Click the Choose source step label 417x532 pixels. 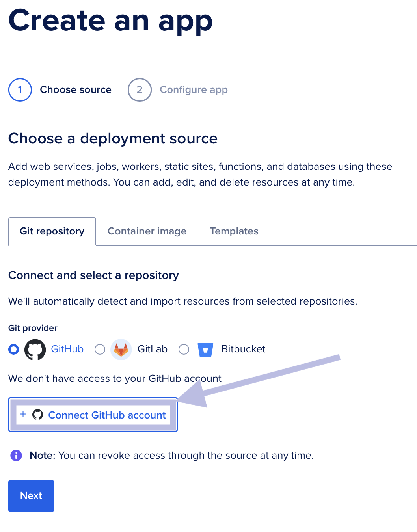pos(76,90)
